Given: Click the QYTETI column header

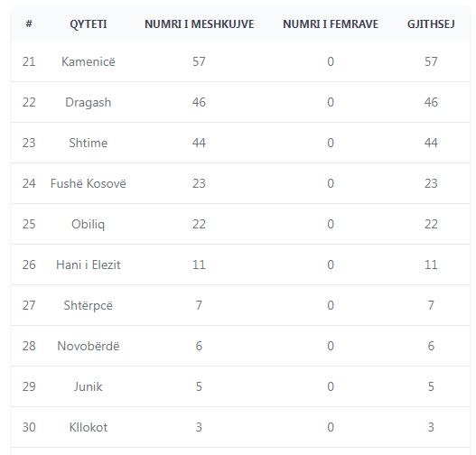Looking at the screenshot, I should coord(88,24).
